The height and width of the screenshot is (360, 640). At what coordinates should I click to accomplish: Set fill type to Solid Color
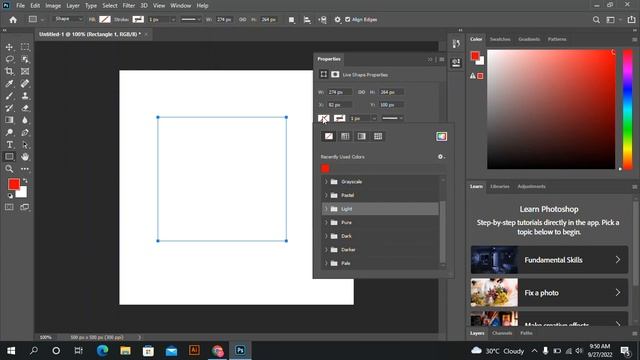345,136
